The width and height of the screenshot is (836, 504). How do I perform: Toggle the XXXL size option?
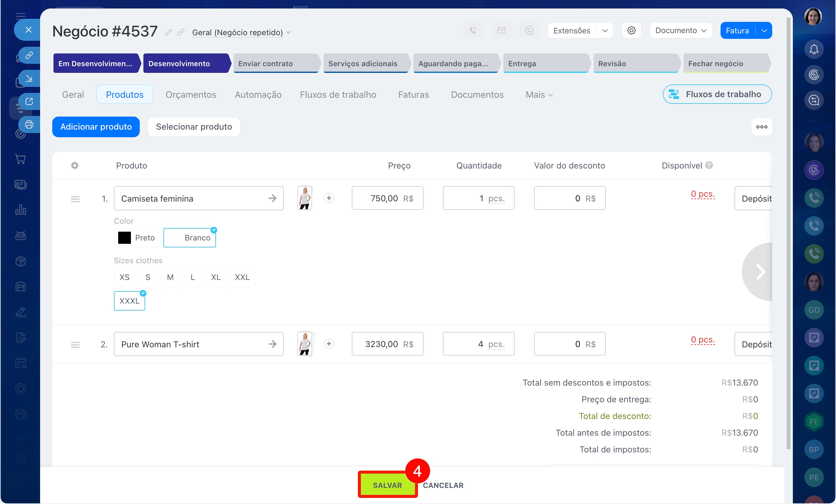pos(129,301)
